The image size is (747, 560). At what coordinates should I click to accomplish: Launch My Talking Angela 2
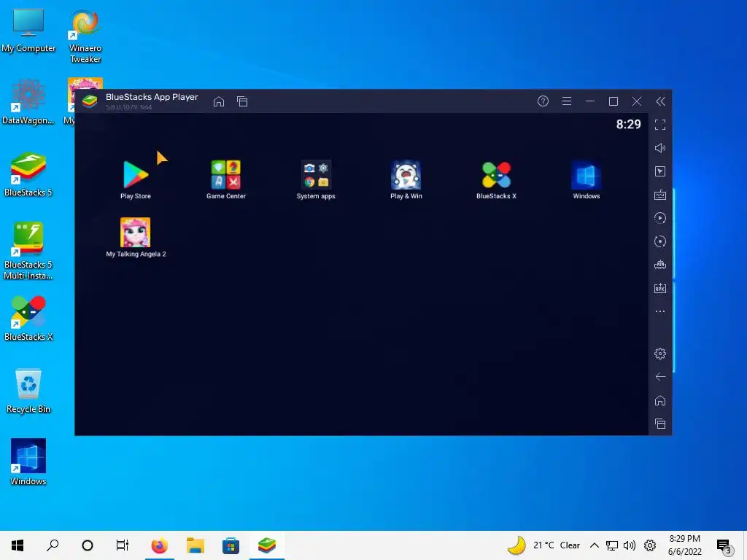(x=136, y=238)
